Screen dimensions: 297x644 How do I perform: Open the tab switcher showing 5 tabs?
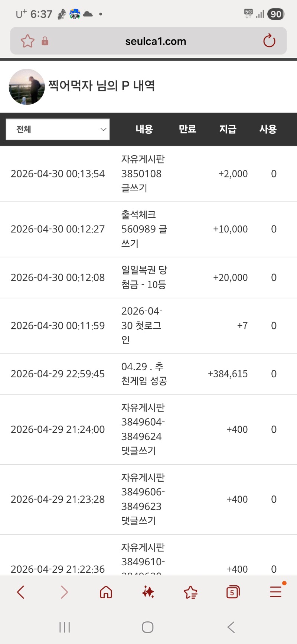click(233, 592)
